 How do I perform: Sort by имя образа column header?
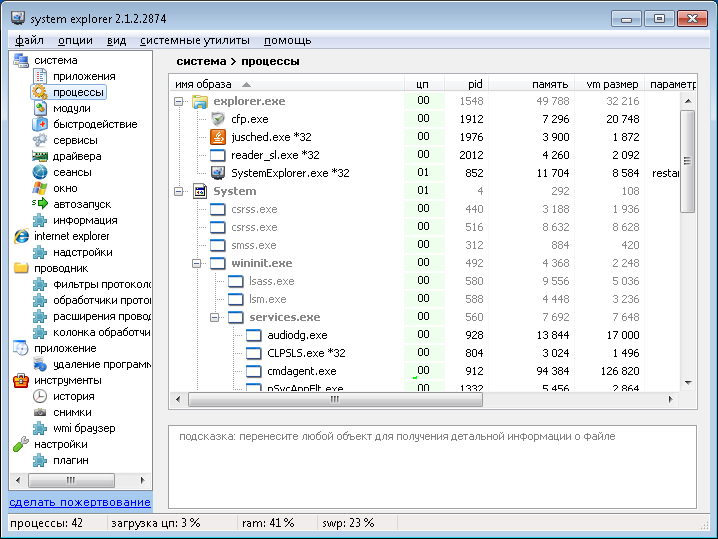pos(287,84)
